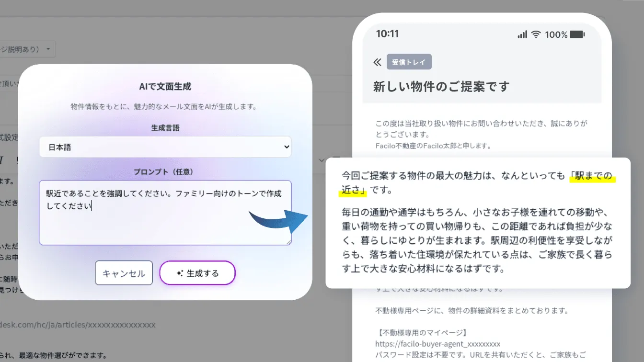Click the Facilo不動産のFacilo太郎と申します line

click(434, 145)
